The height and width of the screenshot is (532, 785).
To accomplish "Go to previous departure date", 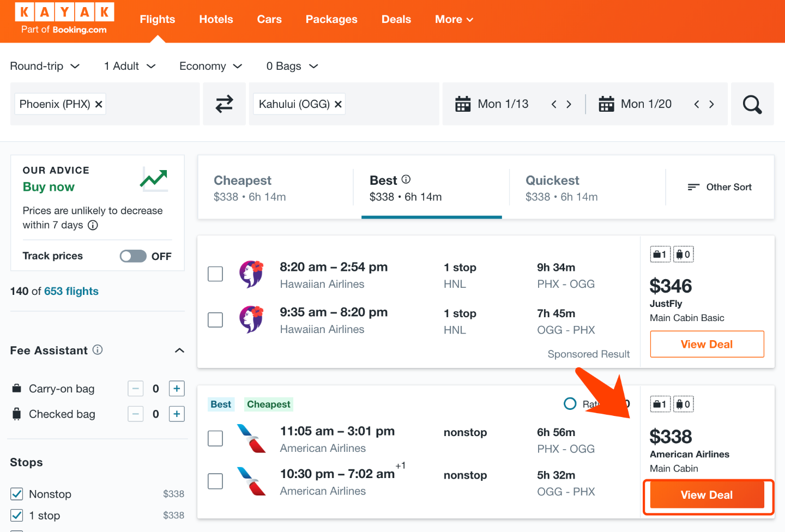I will (554, 104).
